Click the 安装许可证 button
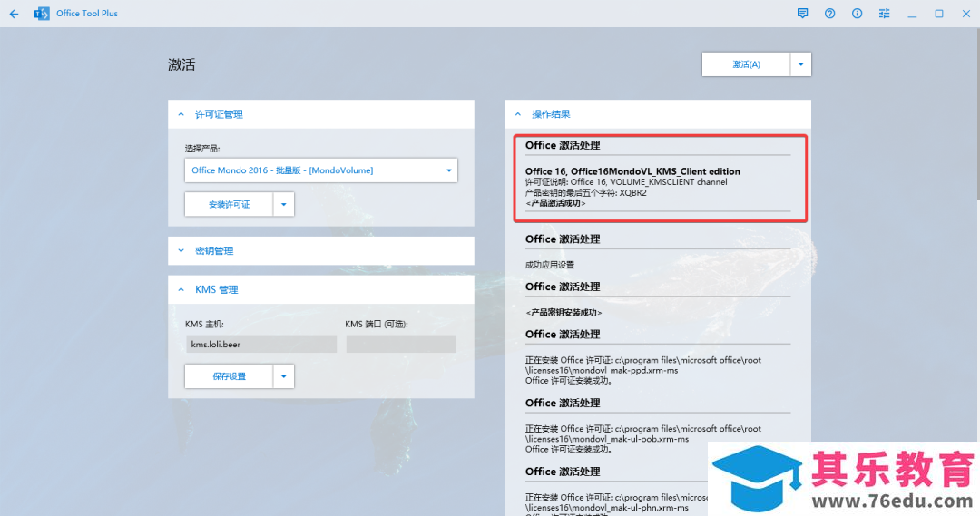 point(229,204)
